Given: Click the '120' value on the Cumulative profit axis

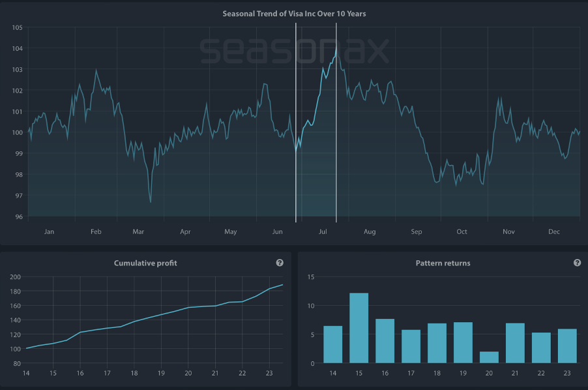Looking at the screenshot, I should pyautogui.click(x=16, y=335).
